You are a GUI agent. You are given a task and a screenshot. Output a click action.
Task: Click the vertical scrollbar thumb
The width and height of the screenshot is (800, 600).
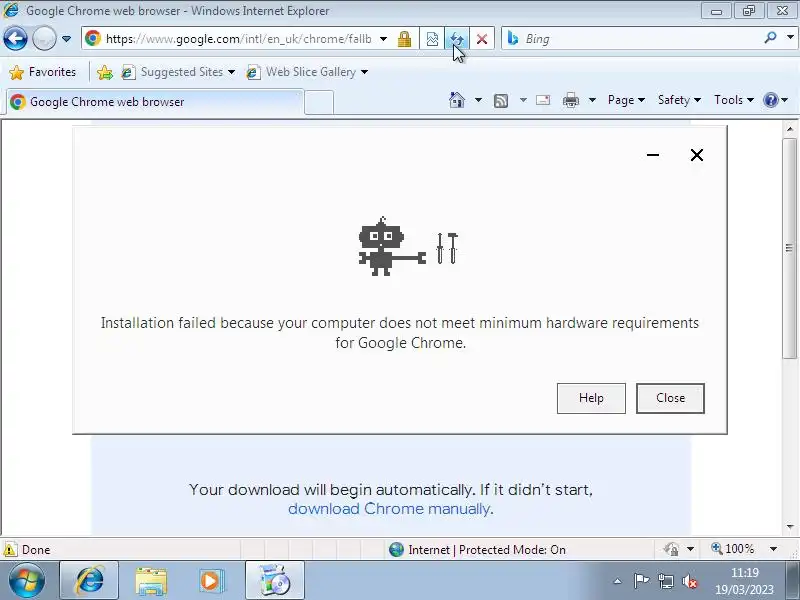(x=790, y=248)
